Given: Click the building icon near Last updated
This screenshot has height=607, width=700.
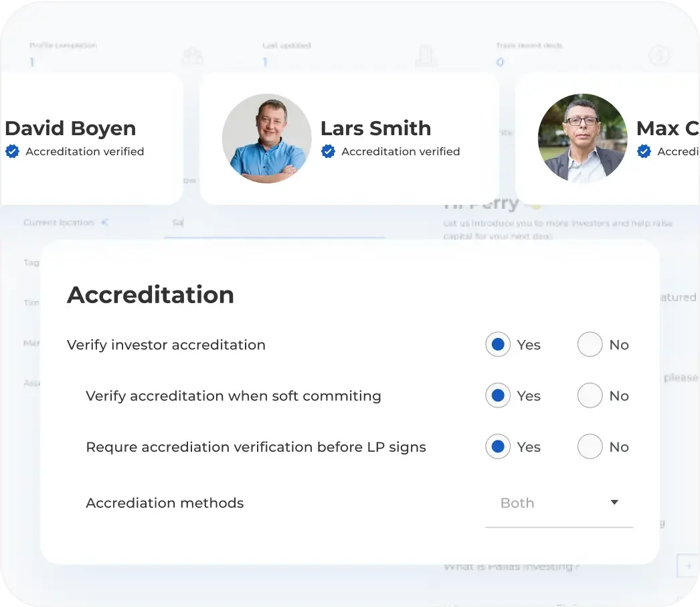Looking at the screenshot, I should pos(426,57).
